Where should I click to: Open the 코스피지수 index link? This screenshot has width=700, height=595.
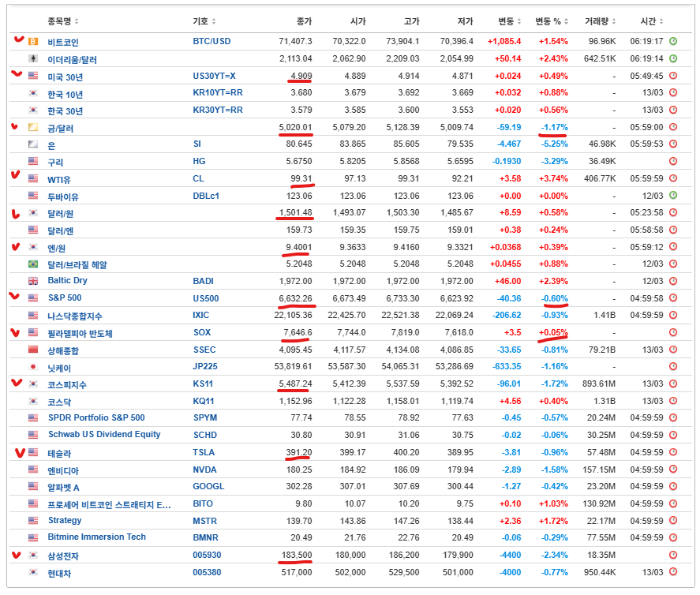click(67, 384)
